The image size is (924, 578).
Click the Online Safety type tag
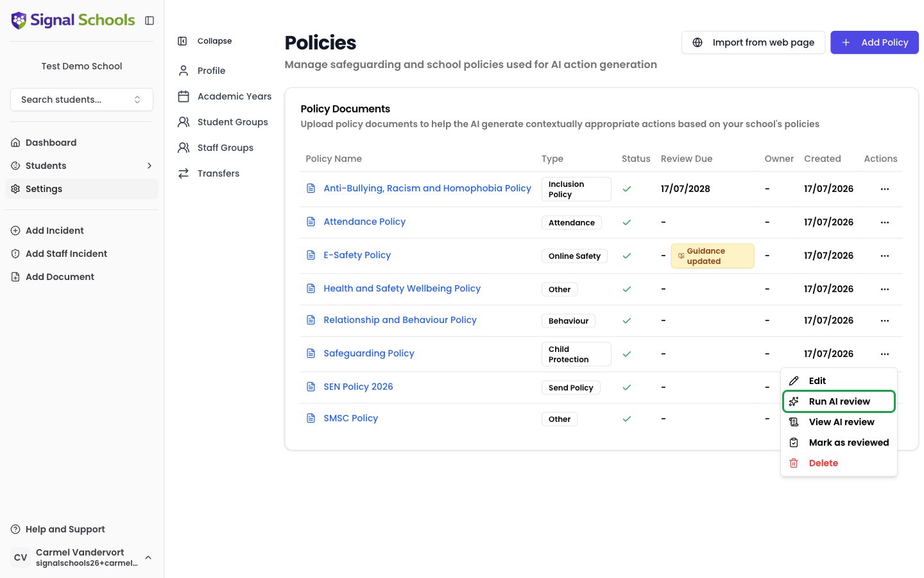[x=574, y=256]
